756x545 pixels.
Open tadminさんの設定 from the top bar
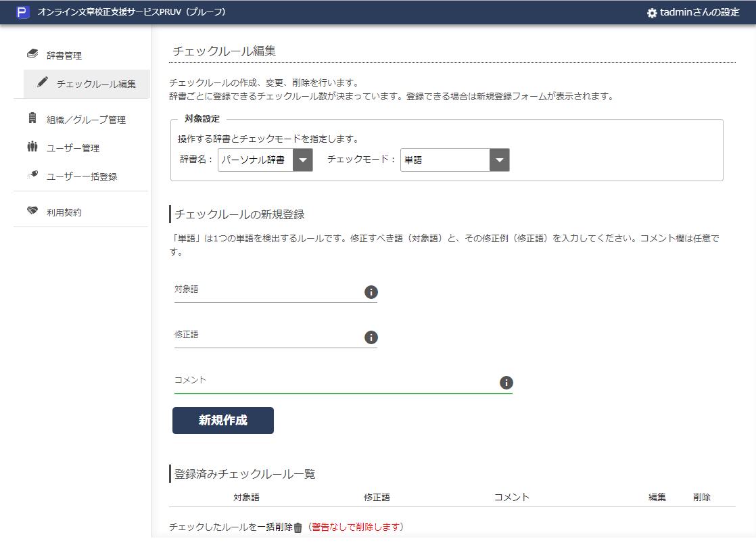point(694,11)
